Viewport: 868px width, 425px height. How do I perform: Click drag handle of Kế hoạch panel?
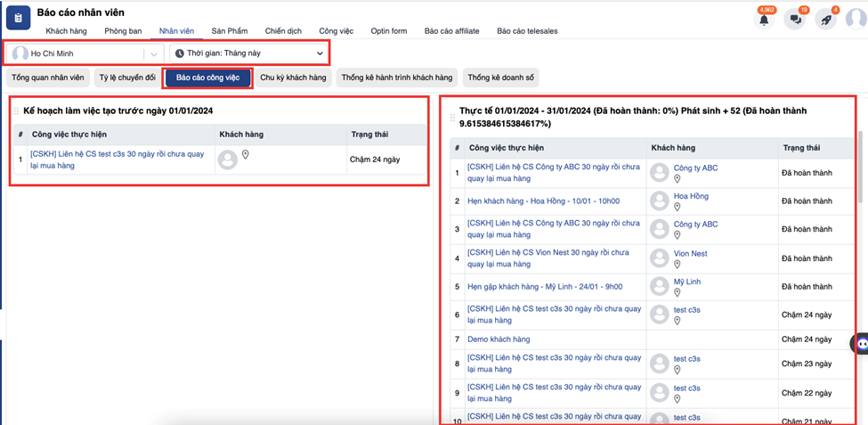(x=16, y=111)
